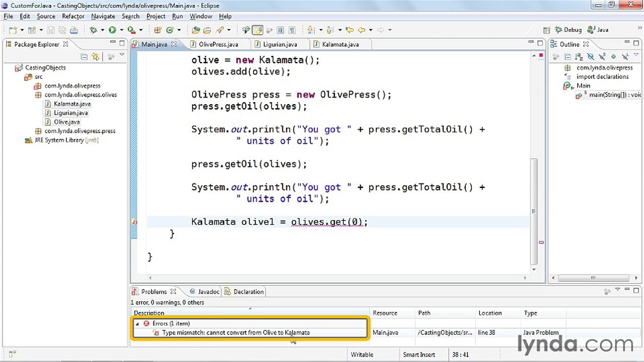Sort problems by the Description column header
Screen dimensions: 644x362
(x=250, y=313)
